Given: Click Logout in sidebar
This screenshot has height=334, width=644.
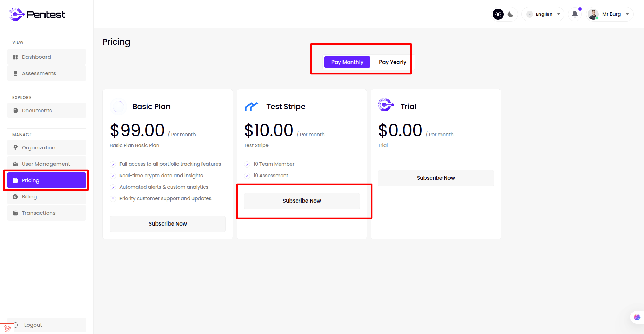Looking at the screenshot, I should (33, 325).
